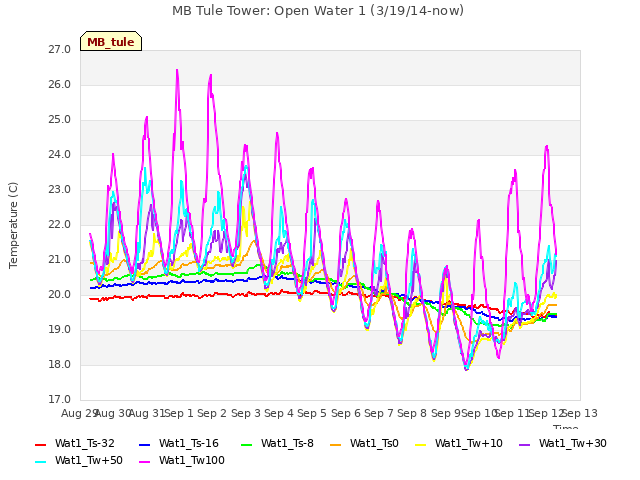The height and width of the screenshot is (480, 640).
Task: Click the 22.0 y-axis tick label
Action: pos(60,225)
